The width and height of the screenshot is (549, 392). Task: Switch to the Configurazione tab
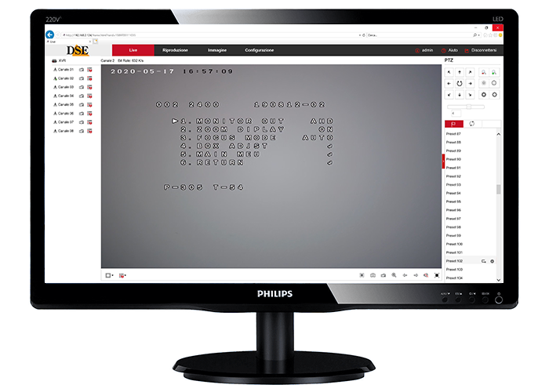click(259, 50)
